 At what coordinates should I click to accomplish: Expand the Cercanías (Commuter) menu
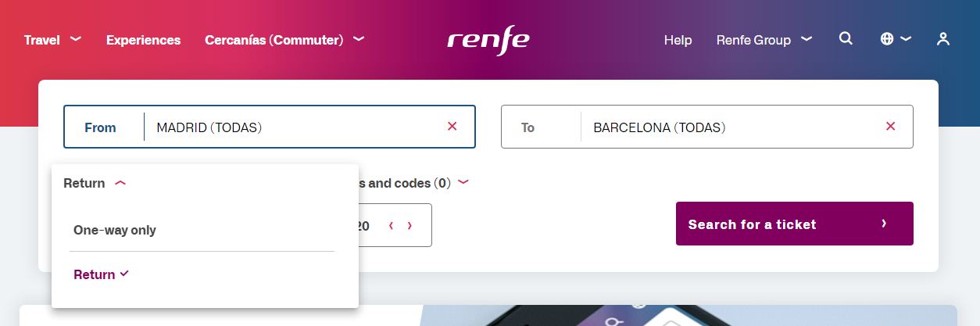coord(284,40)
